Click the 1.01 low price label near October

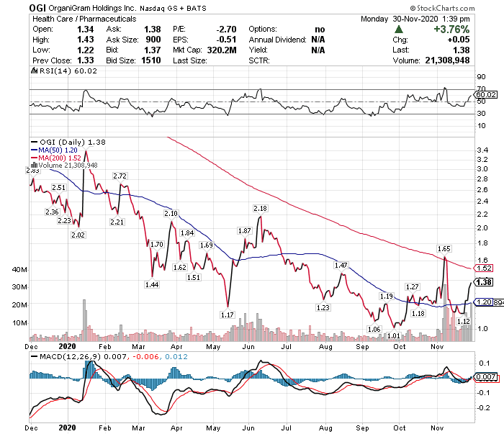pyautogui.click(x=394, y=336)
